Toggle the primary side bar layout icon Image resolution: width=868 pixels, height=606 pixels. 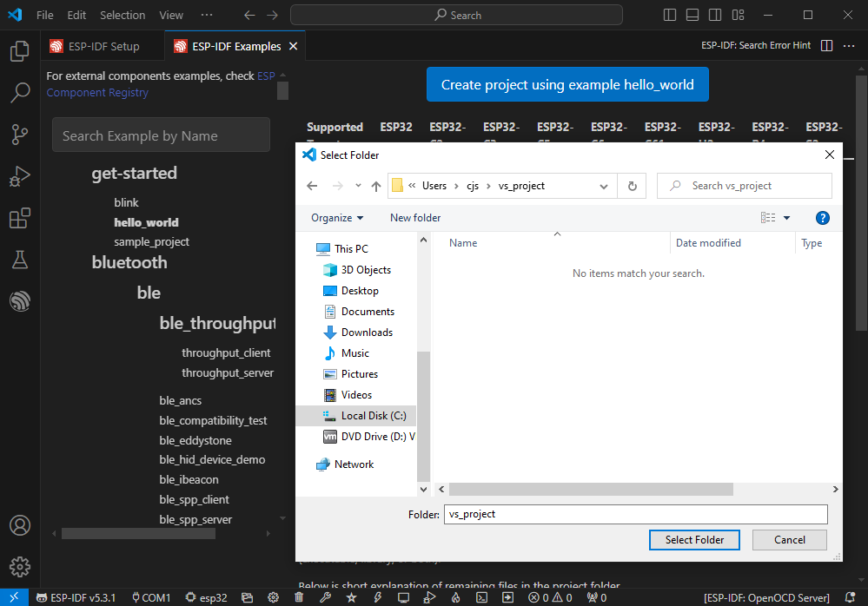pyautogui.click(x=670, y=15)
